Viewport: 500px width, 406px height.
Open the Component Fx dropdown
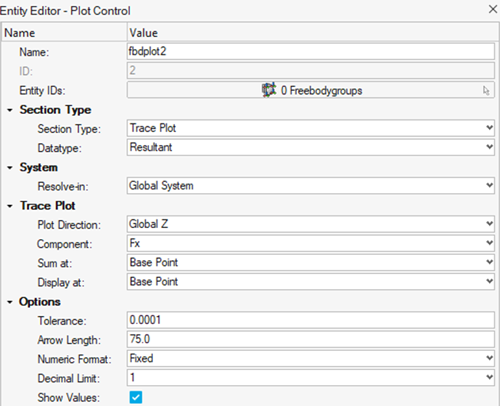[310, 243]
